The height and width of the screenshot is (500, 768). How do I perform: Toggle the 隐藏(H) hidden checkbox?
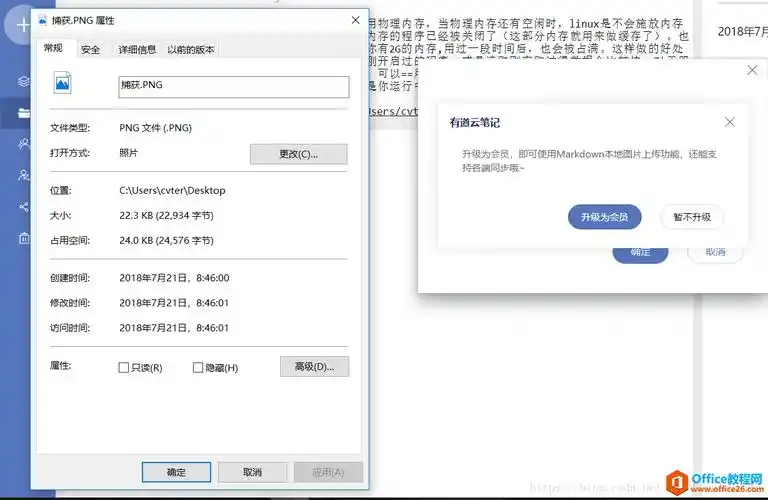tap(198, 368)
